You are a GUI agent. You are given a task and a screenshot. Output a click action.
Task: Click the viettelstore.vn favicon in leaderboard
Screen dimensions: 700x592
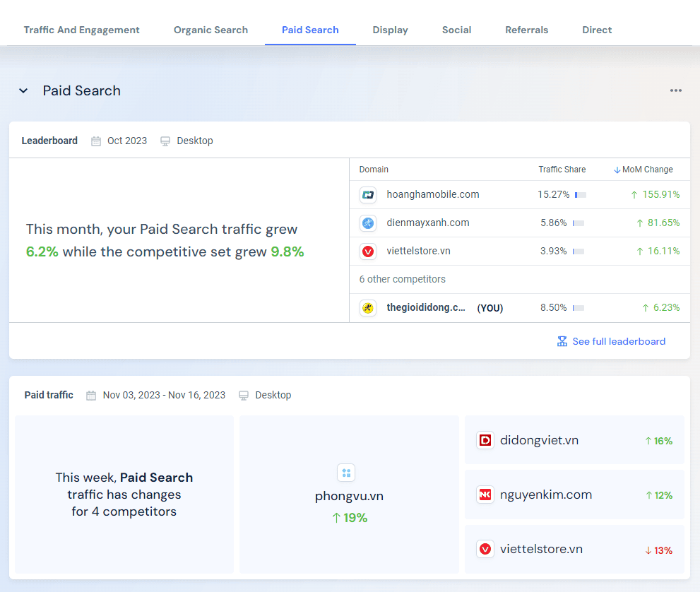368,251
